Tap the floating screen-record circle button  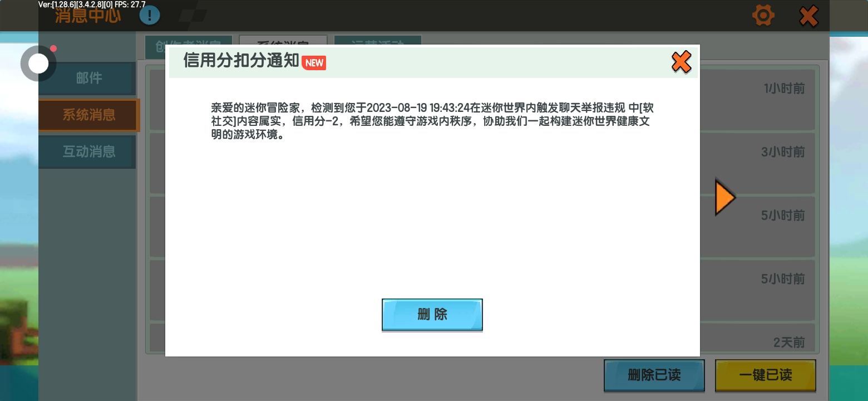click(38, 63)
